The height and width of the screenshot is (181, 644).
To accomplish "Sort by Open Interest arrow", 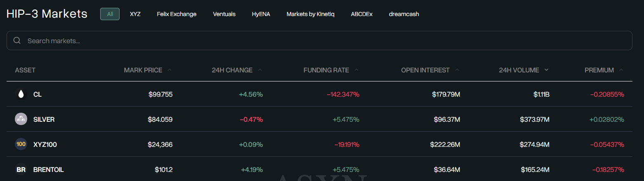I will point(457,70).
